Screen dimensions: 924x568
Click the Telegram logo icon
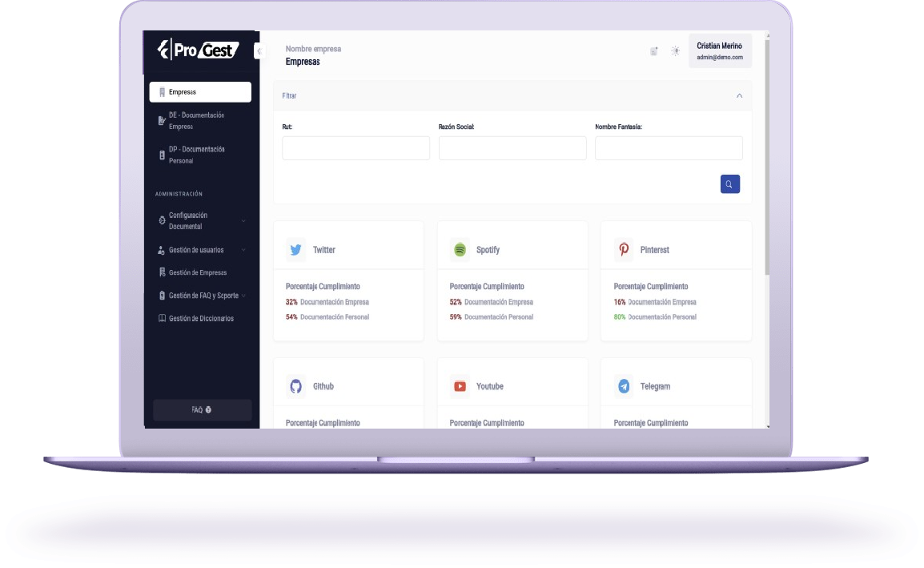point(624,386)
